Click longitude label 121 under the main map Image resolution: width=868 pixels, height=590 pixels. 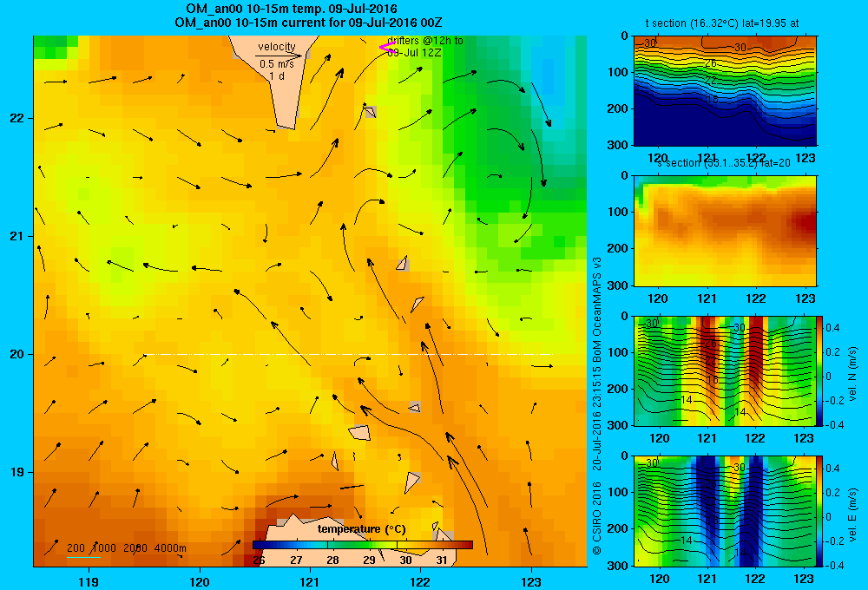310,582
